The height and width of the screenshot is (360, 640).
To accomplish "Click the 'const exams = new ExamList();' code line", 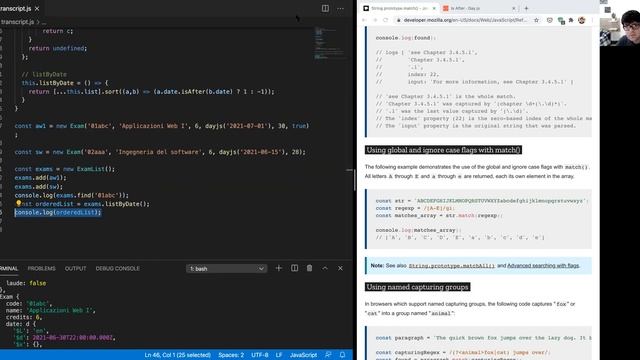I will pos(64,169).
